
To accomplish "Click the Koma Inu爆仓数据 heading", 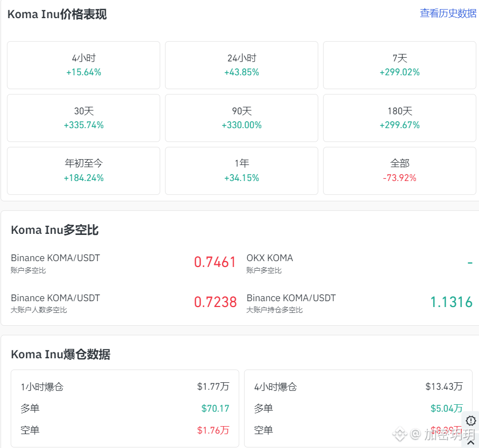I will pos(61,354).
